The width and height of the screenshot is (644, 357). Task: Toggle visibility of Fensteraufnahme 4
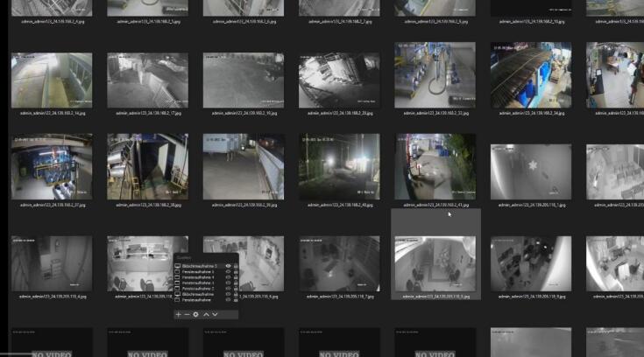pos(228,277)
